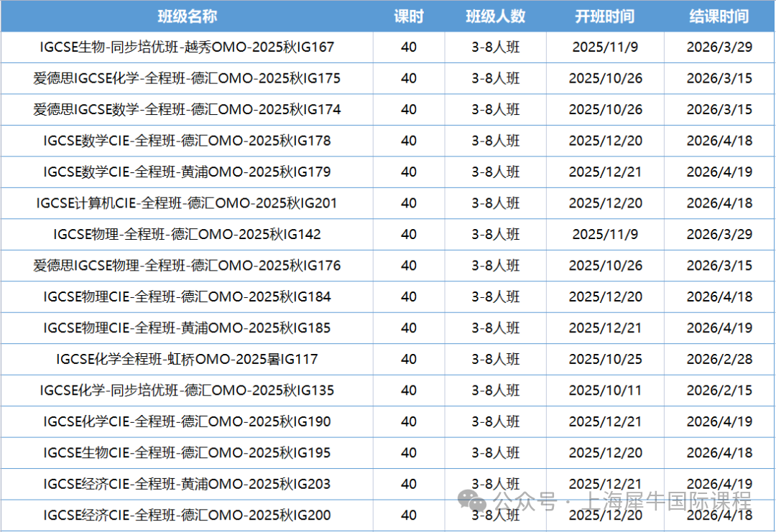Select the 2026/2/28 end date cell
Screen dimensions: 776x532
click(719, 359)
